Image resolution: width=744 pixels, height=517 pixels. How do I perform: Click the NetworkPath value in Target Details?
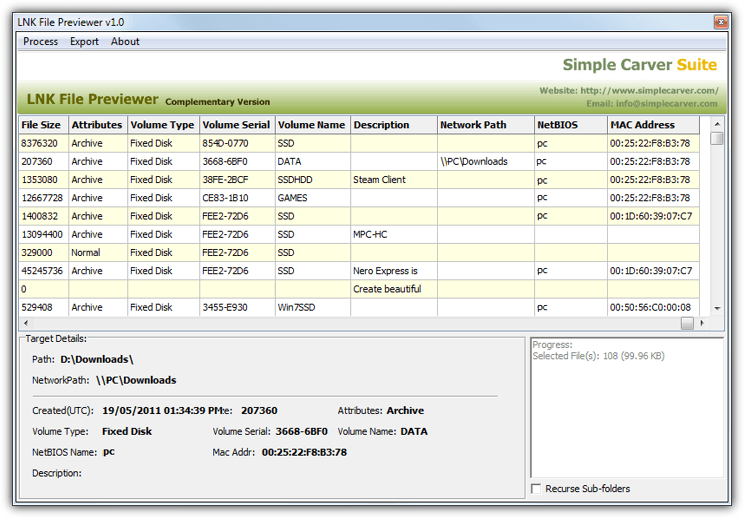pyautogui.click(x=136, y=380)
